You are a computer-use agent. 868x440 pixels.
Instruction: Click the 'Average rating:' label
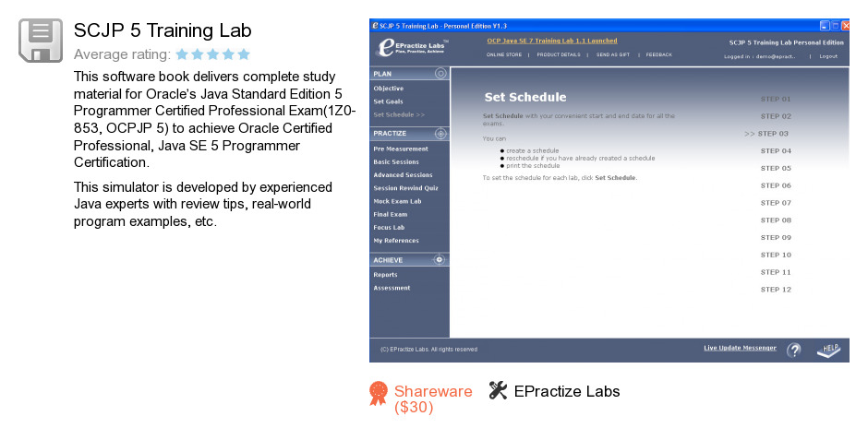point(122,54)
